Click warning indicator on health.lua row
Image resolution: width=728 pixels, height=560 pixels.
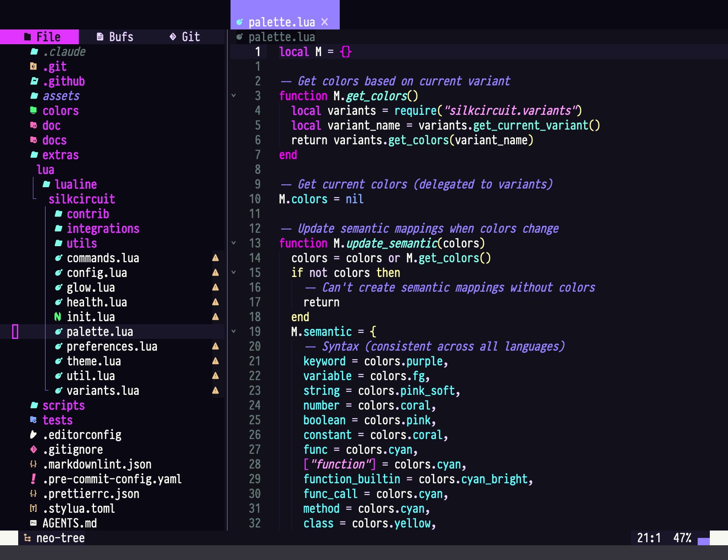click(215, 302)
